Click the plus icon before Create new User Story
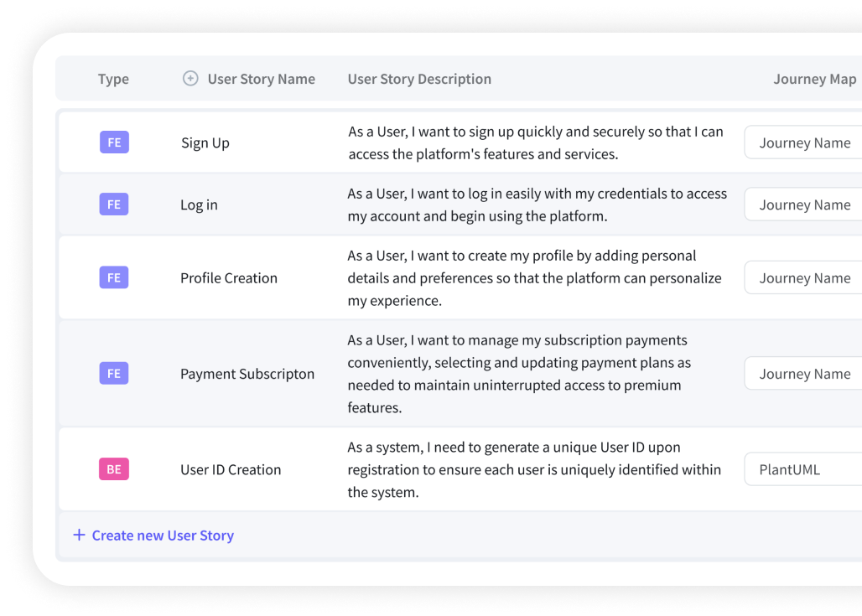 coord(79,535)
